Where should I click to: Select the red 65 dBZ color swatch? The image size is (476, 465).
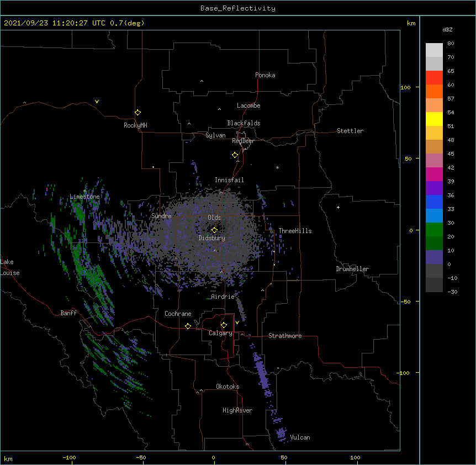click(x=434, y=77)
